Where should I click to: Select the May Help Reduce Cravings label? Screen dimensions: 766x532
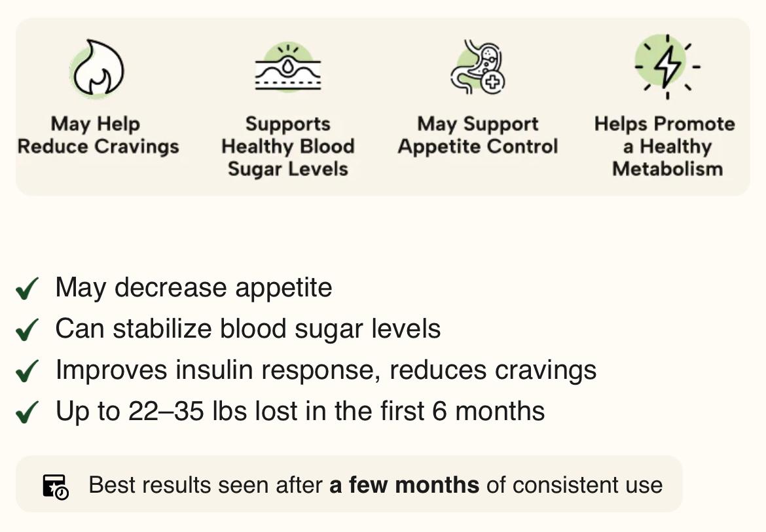click(98, 135)
